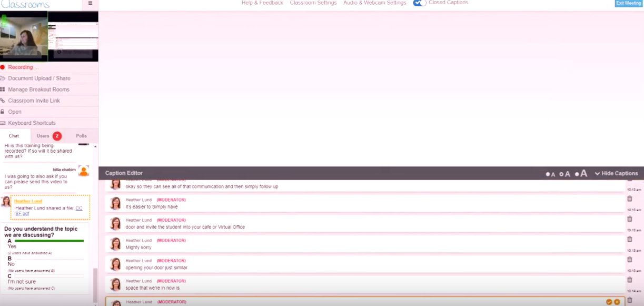This screenshot has width=644, height=306.
Task: Click hilla chabim's orange avatar in chat
Action: coord(83,171)
